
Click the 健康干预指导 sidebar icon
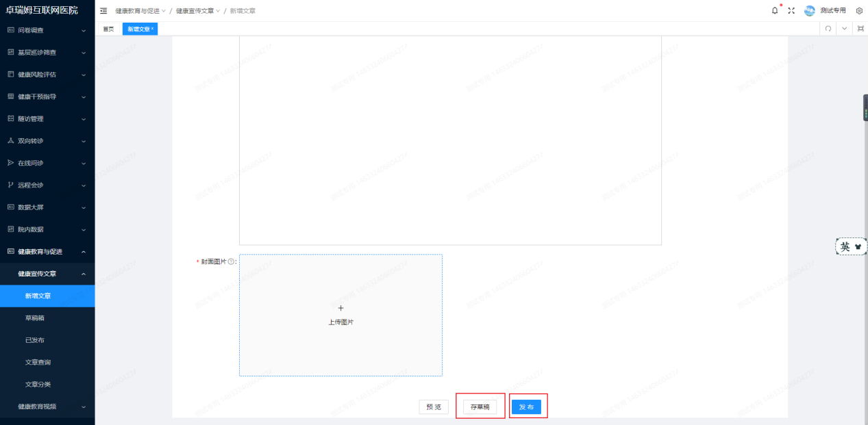[x=10, y=96]
